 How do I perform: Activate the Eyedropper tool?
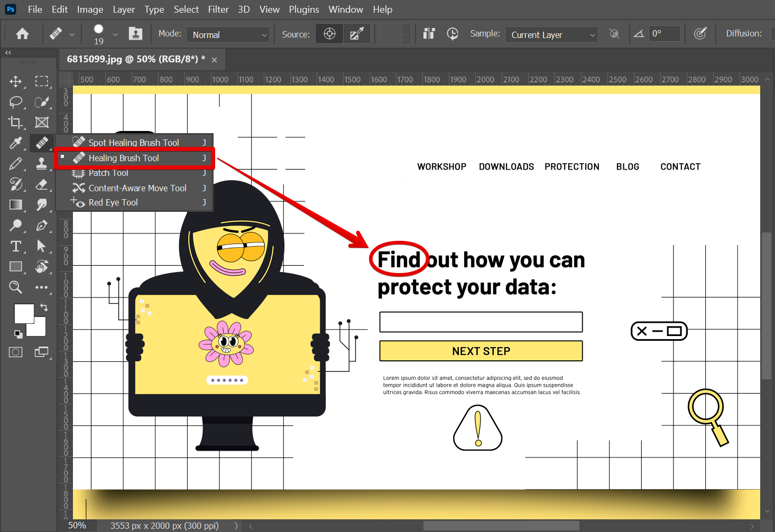pos(16,143)
